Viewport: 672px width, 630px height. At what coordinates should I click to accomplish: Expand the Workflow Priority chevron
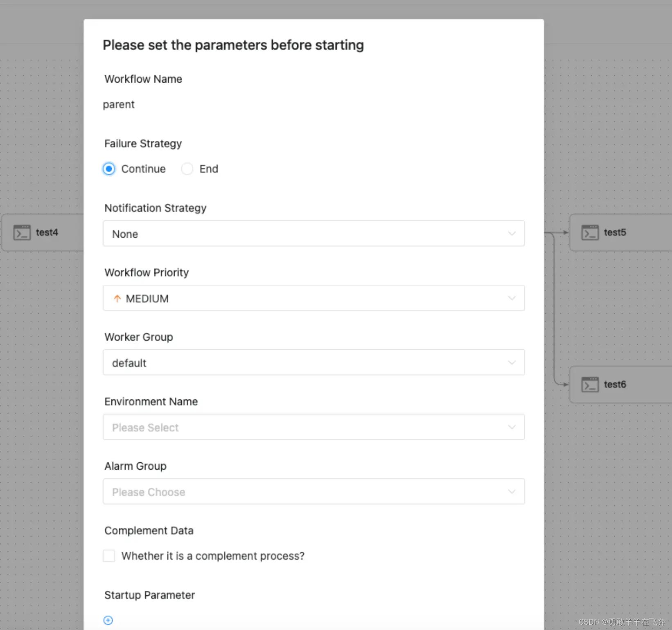pos(512,298)
